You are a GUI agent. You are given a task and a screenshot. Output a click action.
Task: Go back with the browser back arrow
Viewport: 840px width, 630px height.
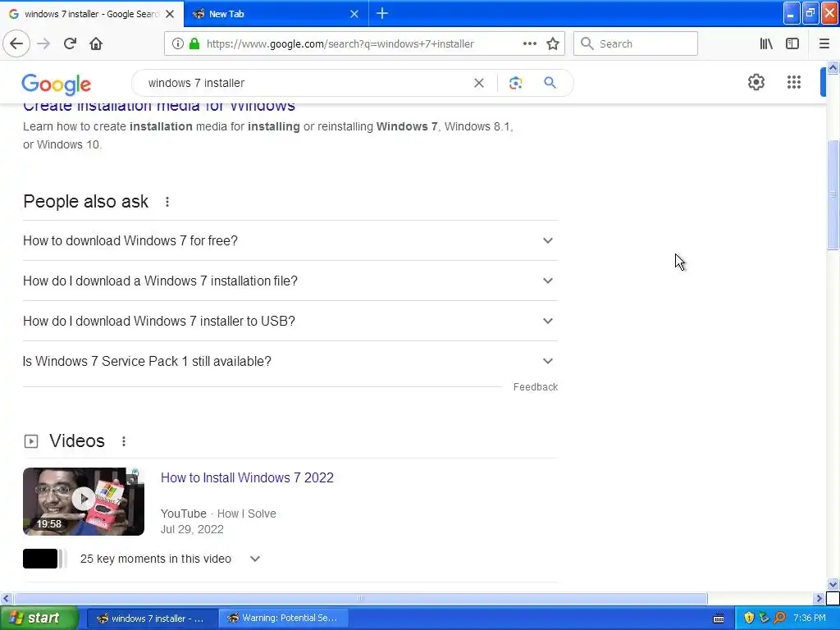click(16, 43)
